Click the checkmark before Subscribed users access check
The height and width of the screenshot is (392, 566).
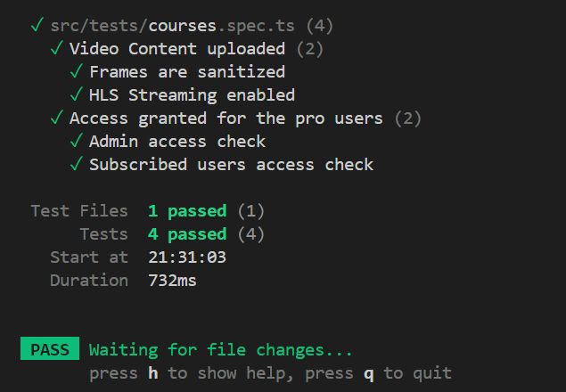tap(76, 164)
